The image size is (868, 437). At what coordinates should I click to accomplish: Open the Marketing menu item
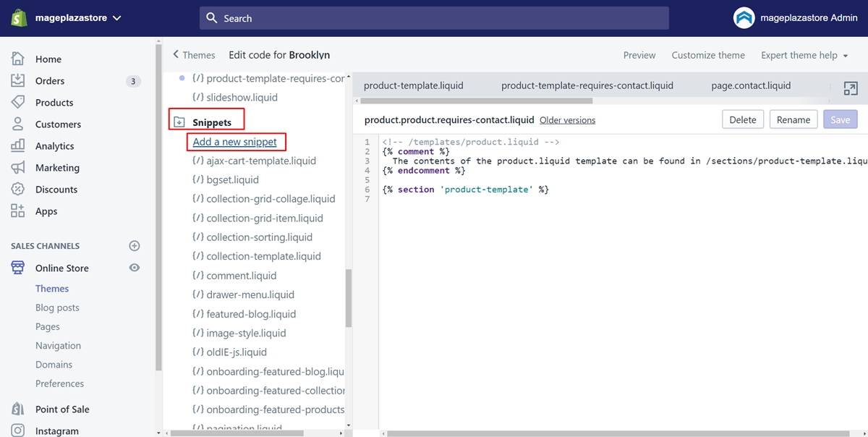point(57,168)
